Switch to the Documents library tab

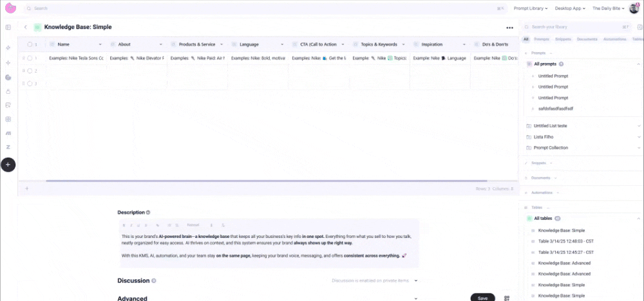click(x=586, y=39)
